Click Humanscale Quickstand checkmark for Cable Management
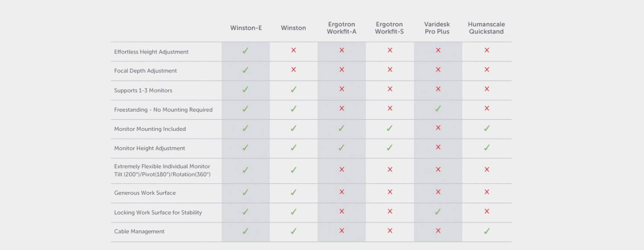 487,231
